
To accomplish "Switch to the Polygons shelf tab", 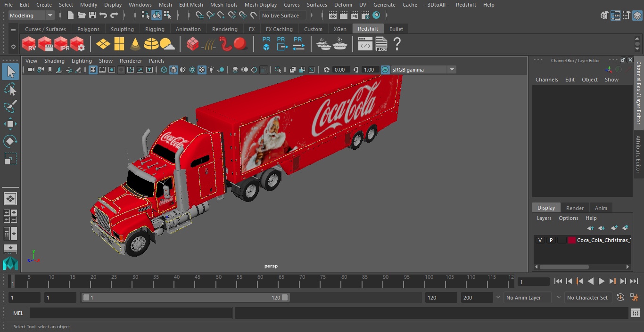I will (88, 29).
